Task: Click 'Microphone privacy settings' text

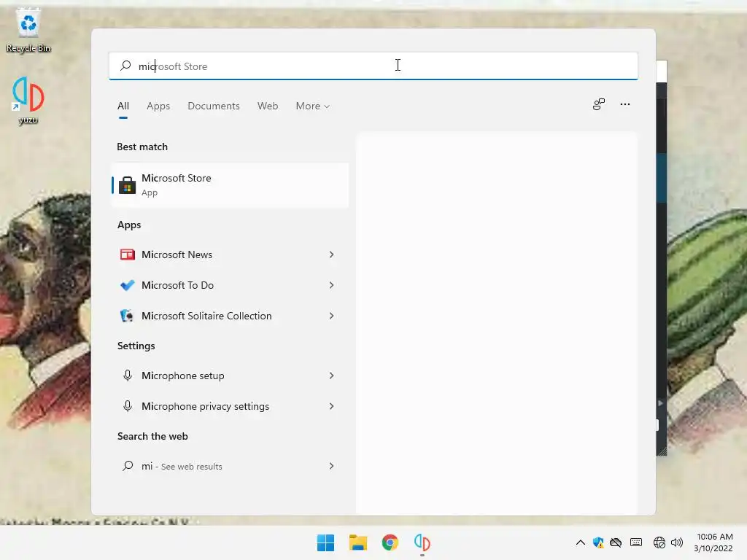Action: [x=205, y=406]
